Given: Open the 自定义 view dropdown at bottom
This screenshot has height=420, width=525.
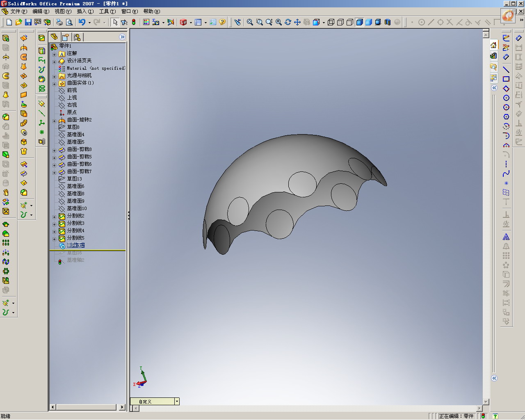Looking at the screenshot, I should [177, 402].
